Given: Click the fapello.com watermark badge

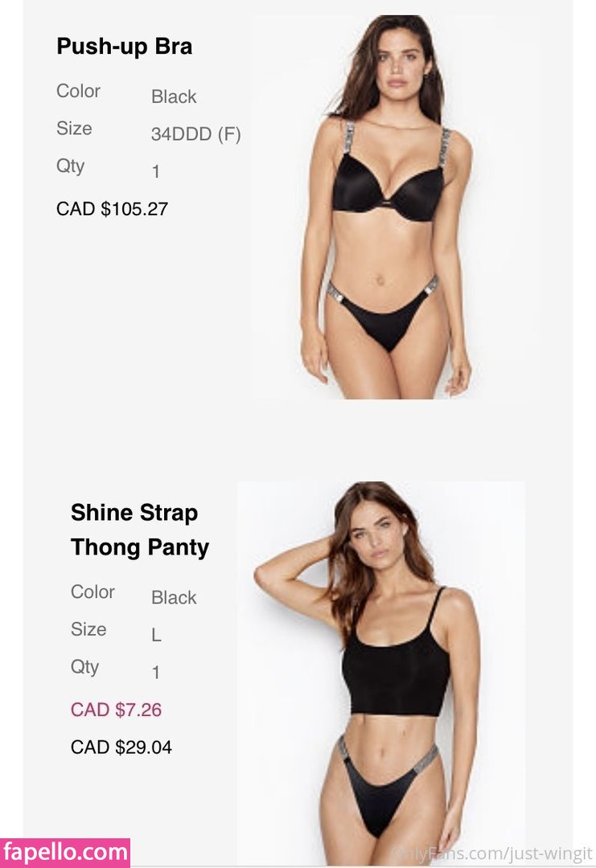Looking at the screenshot, I should (65, 853).
